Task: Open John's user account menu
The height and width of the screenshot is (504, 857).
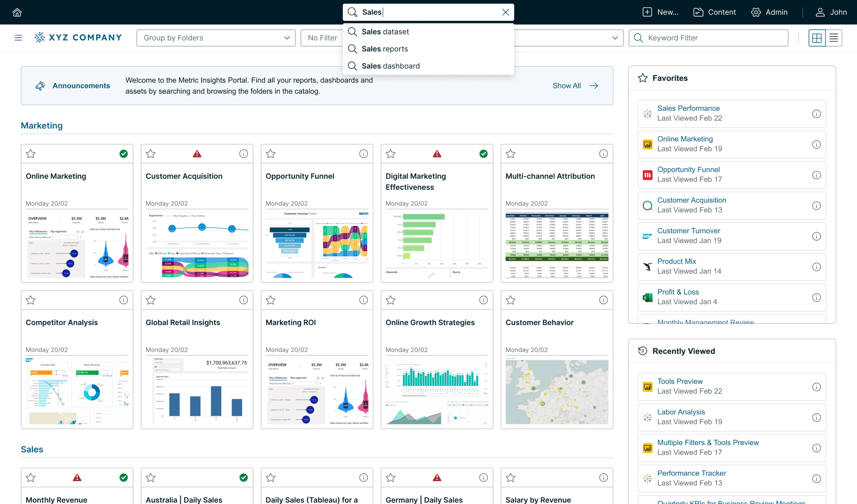Action: coord(831,12)
